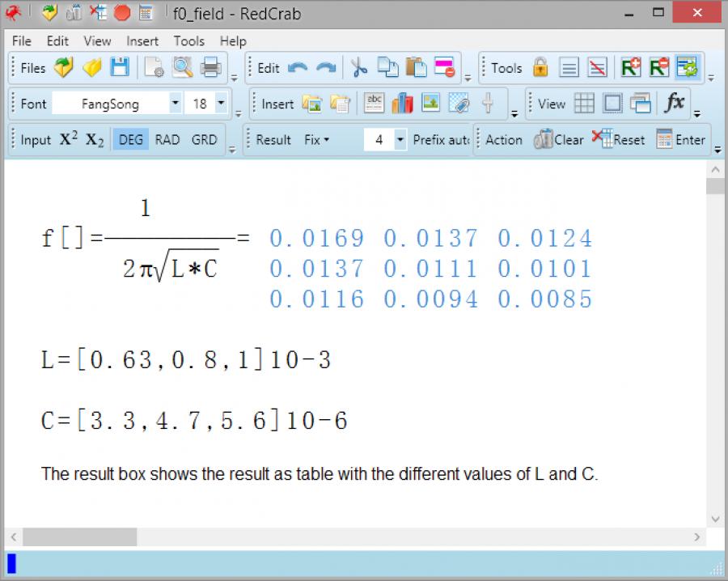The height and width of the screenshot is (581, 728).
Task: Click the crossed-out lines icon in Tools toolbar
Action: coord(597,68)
